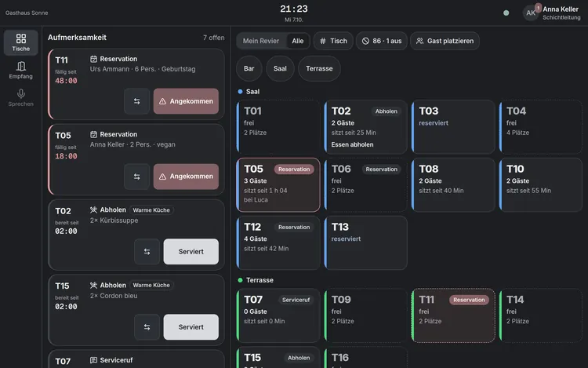588x368 pixels.
Task: Open table T01 tile
Action: coord(278,127)
